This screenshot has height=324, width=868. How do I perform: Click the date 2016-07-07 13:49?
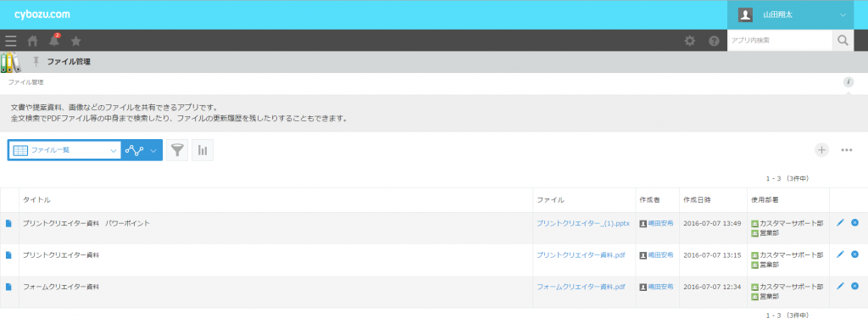click(712, 223)
